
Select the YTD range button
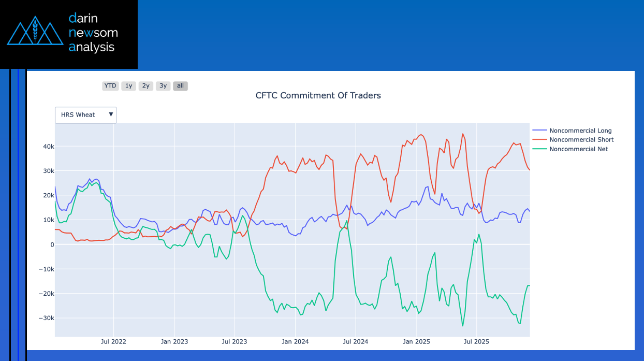(x=110, y=86)
